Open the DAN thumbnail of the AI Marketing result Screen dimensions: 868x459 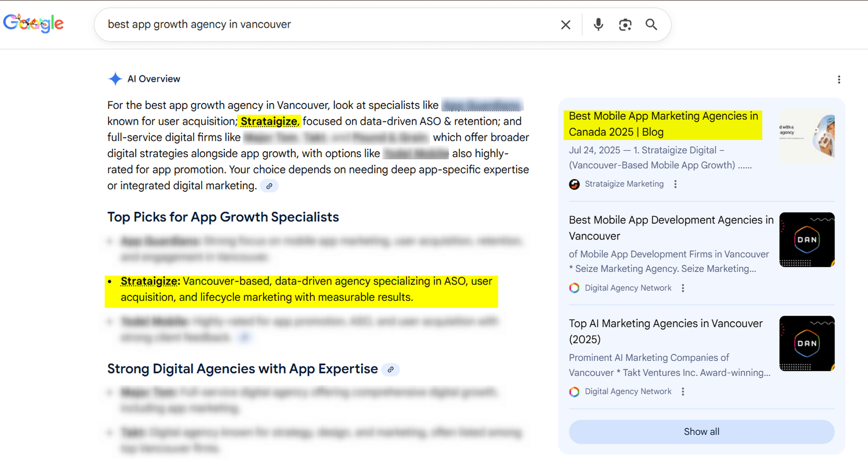[x=807, y=343]
